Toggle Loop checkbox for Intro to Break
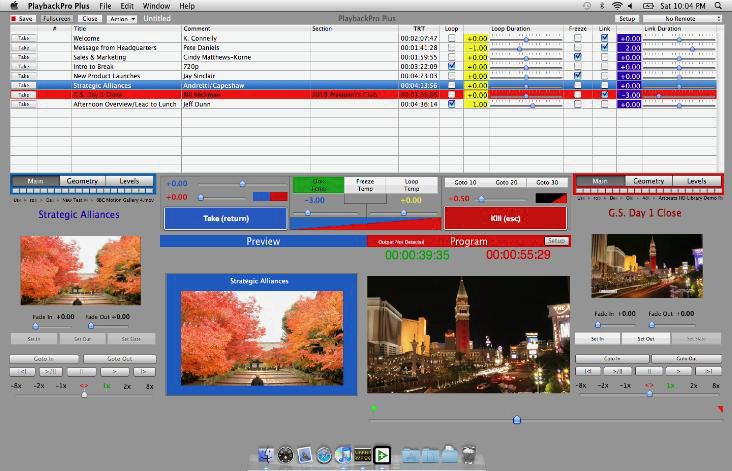This screenshot has width=732, height=471. (452, 66)
